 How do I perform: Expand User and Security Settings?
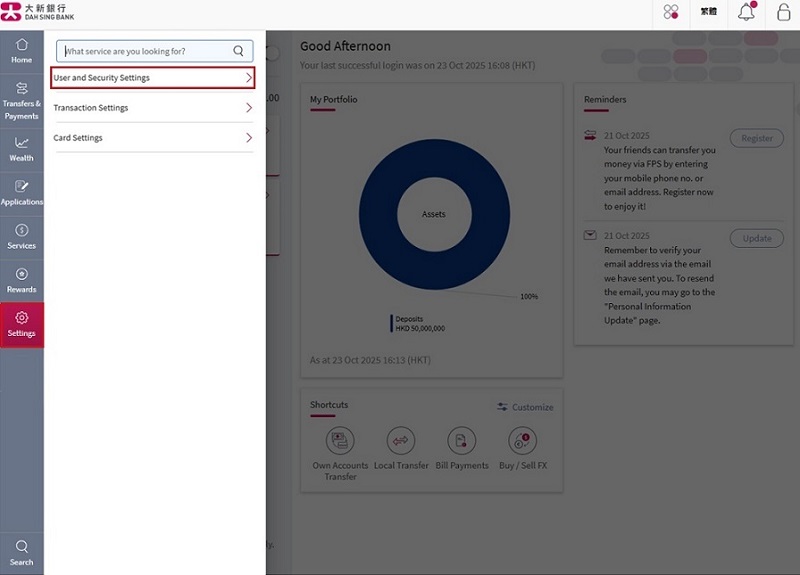tap(153, 78)
